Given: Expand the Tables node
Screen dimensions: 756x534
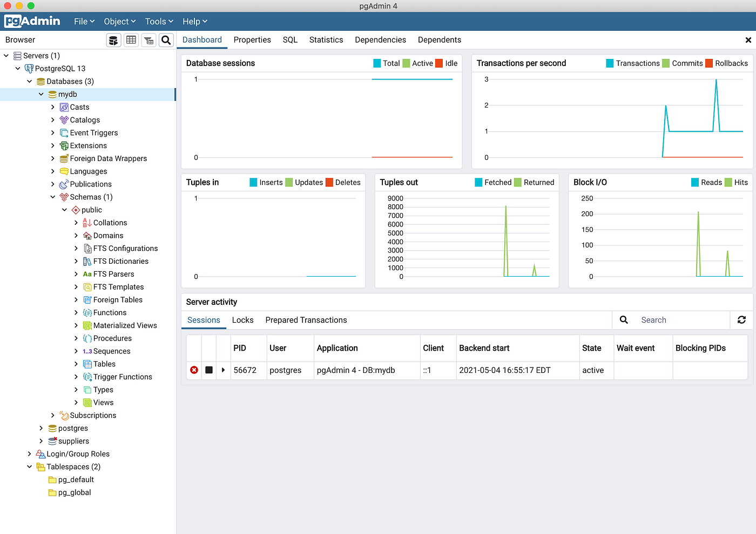Looking at the screenshot, I should coord(76,364).
